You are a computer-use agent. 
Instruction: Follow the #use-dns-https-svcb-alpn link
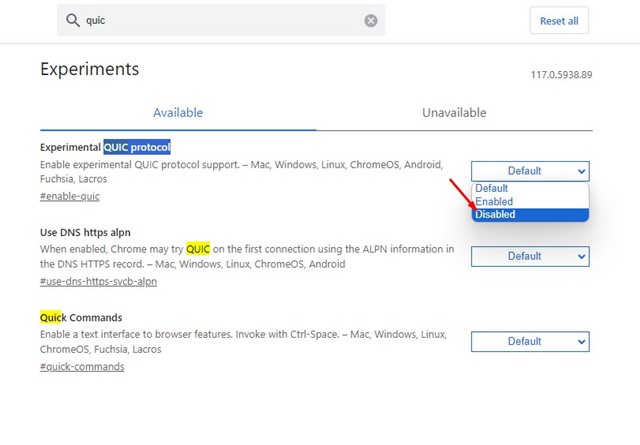click(x=98, y=281)
